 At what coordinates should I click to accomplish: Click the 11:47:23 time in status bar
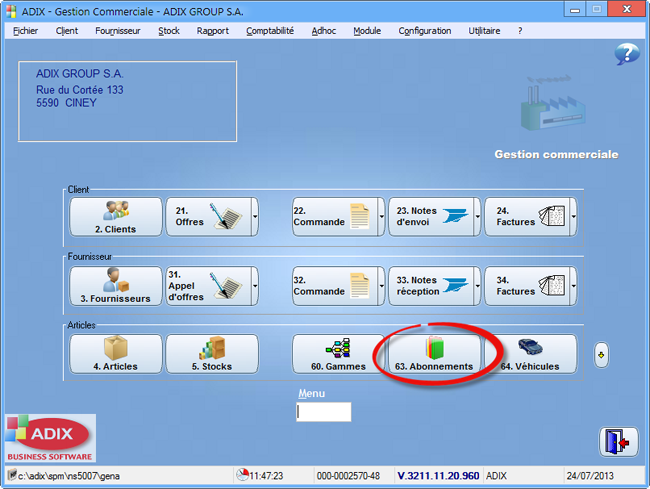point(266,475)
